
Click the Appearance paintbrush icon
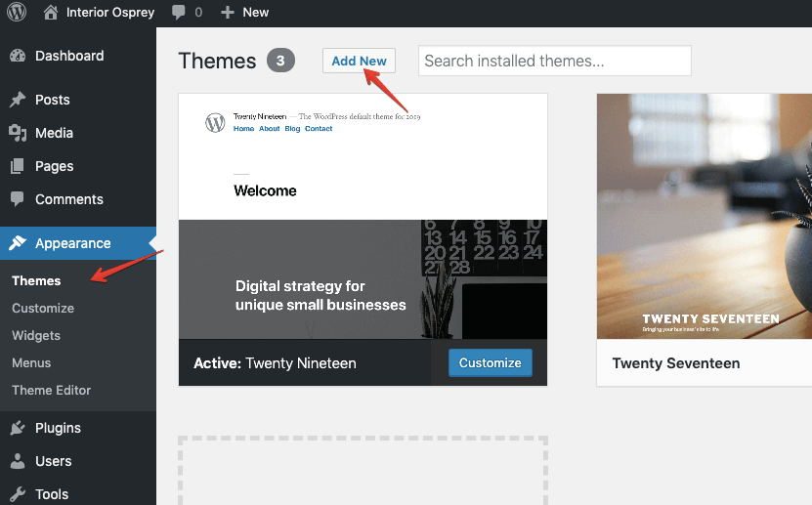tap(18, 242)
